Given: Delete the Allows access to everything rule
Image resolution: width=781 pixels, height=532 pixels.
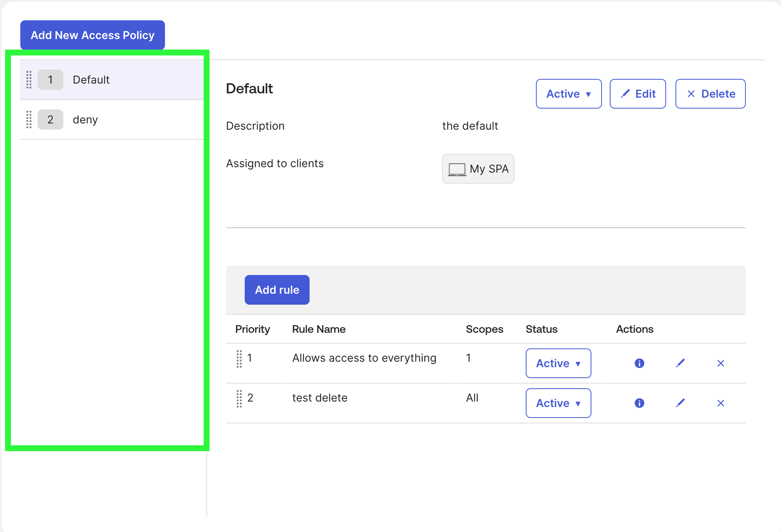Looking at the screenshot, I should pos(721,363).
